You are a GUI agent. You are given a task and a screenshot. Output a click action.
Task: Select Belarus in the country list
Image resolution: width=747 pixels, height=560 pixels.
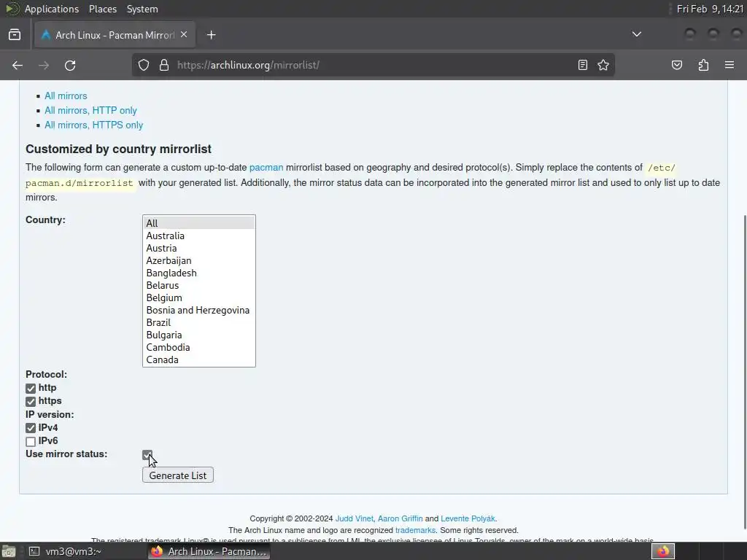pos(198,285)
